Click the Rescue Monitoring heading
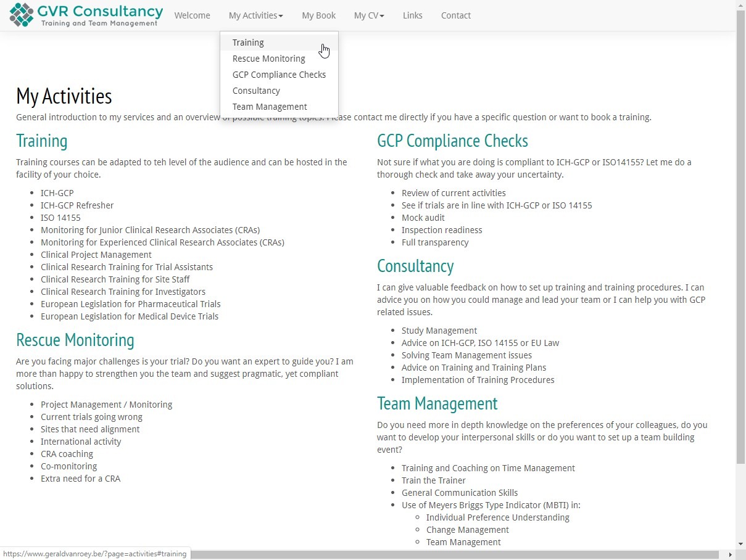The height and width of the screenshot is (560, 746). [x=75, y=340]
